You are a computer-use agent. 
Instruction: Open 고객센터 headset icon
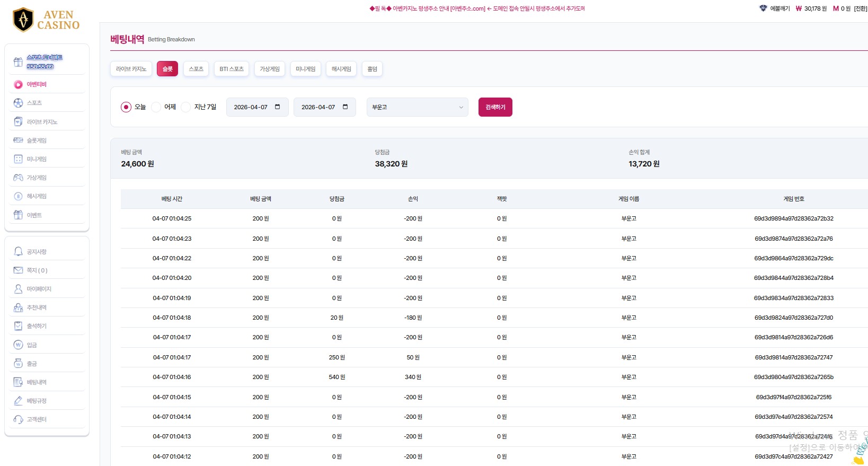18,419
